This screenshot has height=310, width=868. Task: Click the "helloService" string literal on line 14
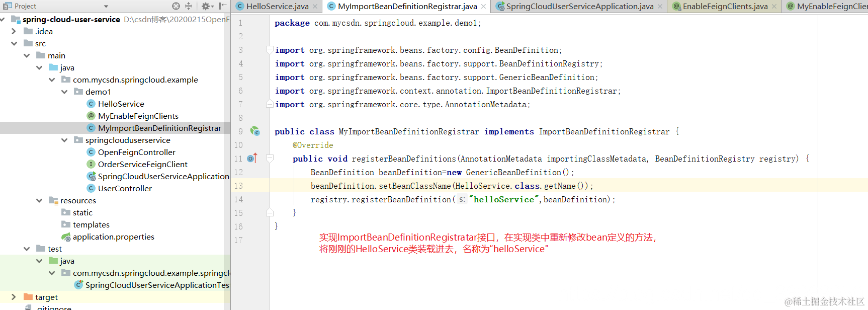(x=504, y=200)
